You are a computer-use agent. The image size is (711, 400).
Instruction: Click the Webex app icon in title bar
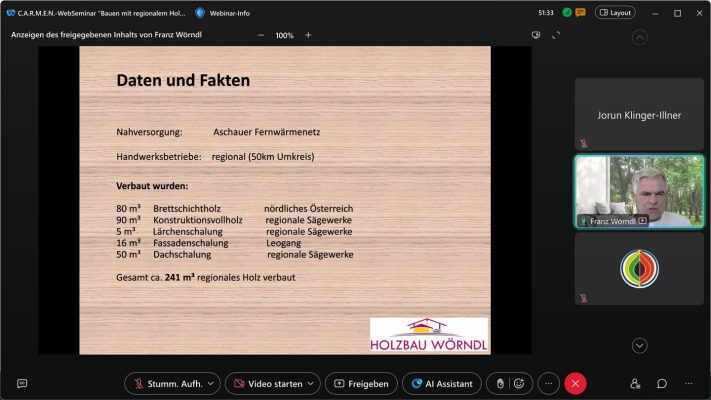[11, 13]
